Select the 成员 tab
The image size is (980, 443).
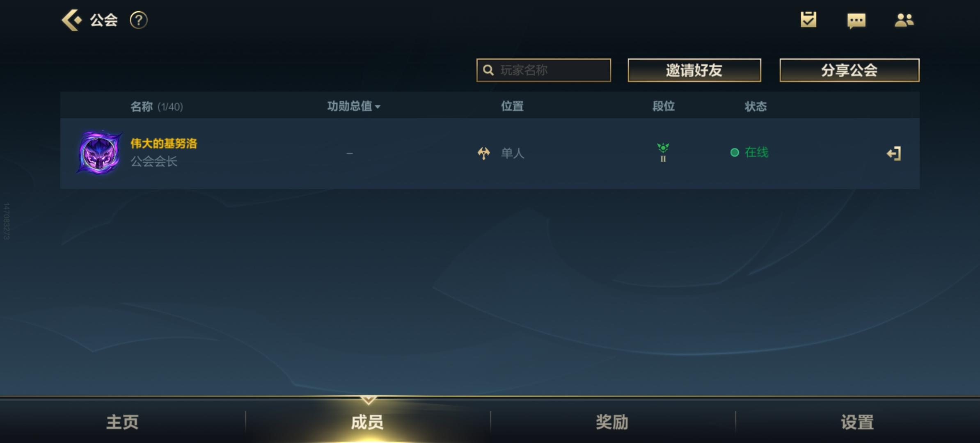(x=367, y=422)
